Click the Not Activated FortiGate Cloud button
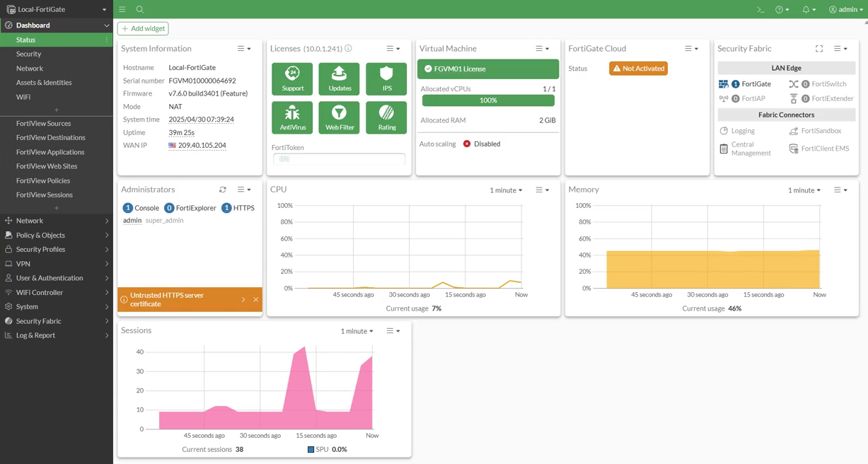This screenshot has height=464, width=868. 638,69
